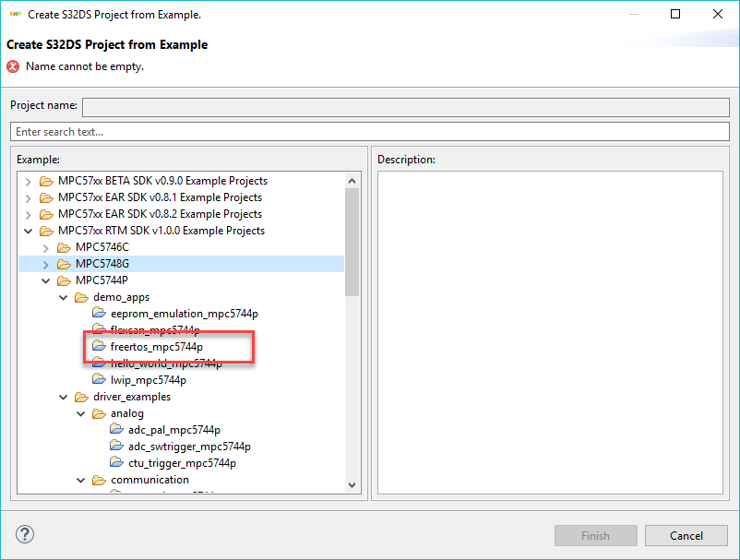Click the ctu_trigger_mpc5744p project icon
The width and height of the screenshot is (740, 560).
116,462
